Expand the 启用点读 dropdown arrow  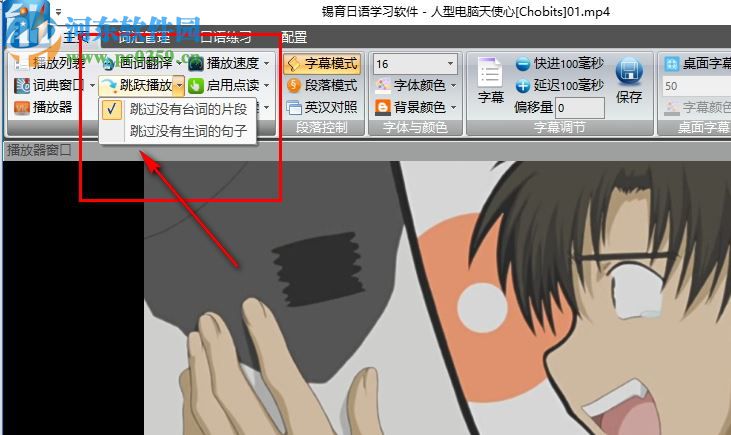coord(267,85)
